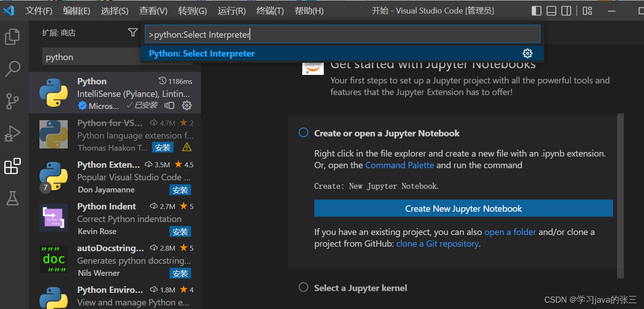Viewport: 644px width, 309px height.
Task: Click the Kevin Rose publisher name
Action: (97, 231)
